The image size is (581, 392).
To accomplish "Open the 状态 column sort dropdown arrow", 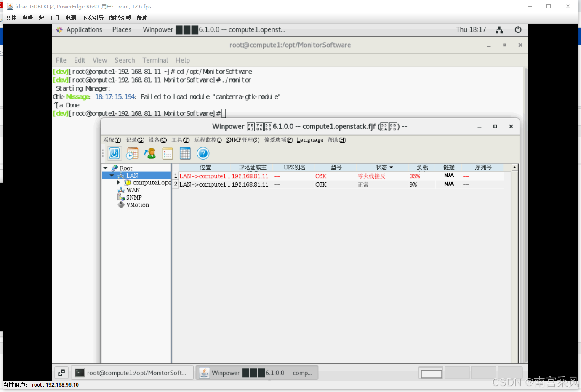I will tap(391, 168).
